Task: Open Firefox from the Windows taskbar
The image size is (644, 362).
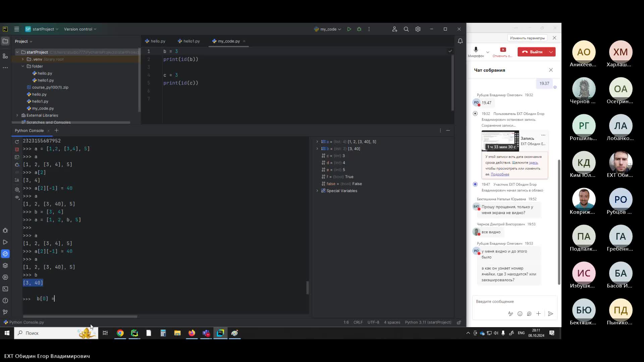Action: pos(192,333)
